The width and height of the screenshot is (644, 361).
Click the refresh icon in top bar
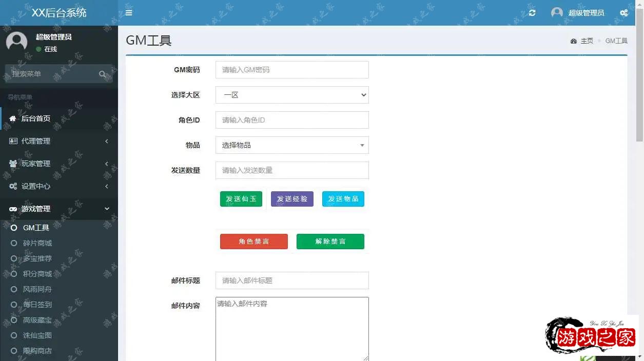click(532, 13)
